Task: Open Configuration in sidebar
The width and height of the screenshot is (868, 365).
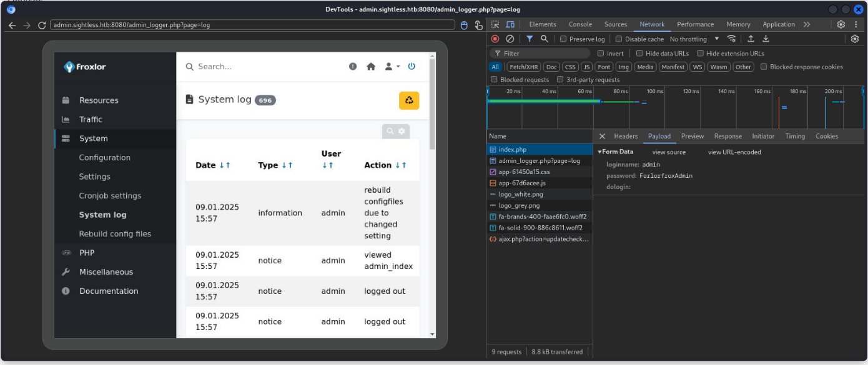Action: 104,158
